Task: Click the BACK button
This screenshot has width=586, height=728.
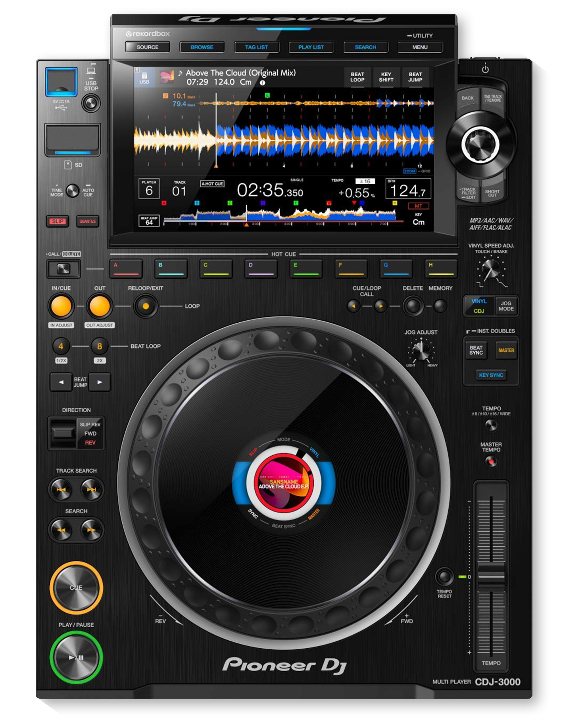Action: click(468, 98)
